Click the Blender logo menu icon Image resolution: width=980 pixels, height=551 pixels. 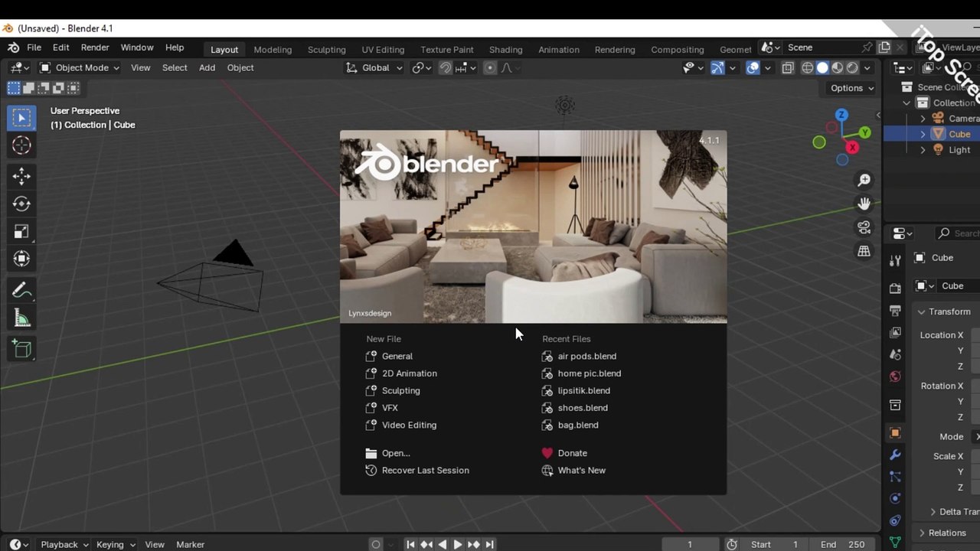click(x=13, y=47)
